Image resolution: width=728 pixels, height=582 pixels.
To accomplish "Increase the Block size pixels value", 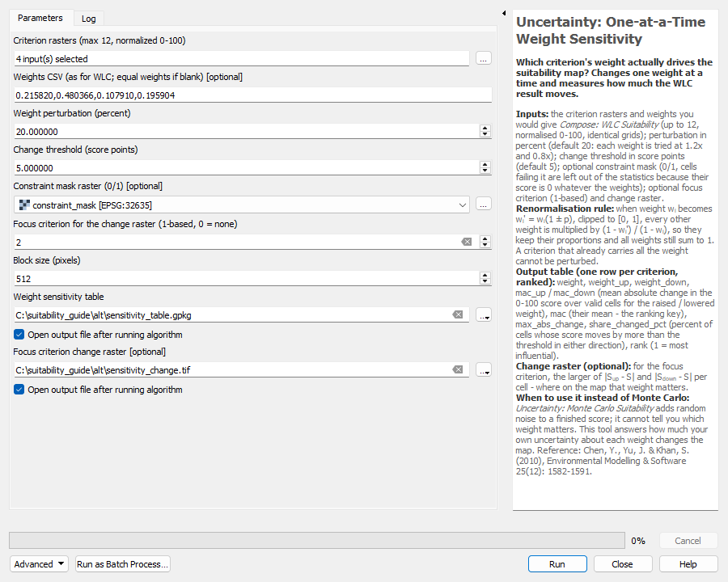I will 485,275.
